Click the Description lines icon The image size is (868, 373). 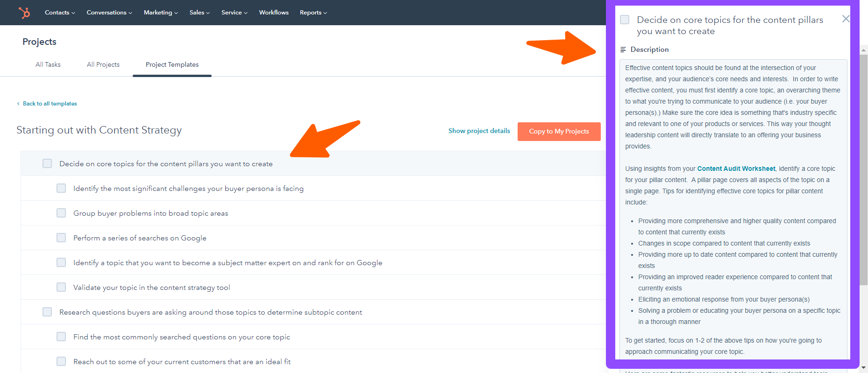coord(623,49)
